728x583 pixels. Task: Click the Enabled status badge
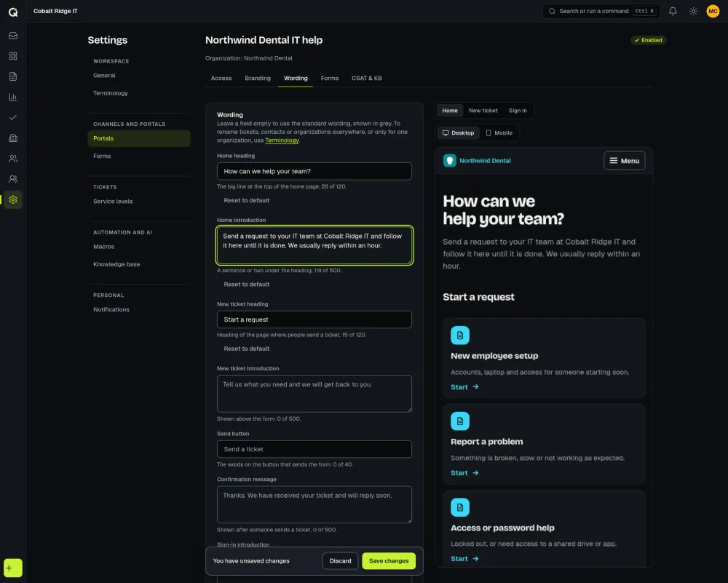point(648,40)
